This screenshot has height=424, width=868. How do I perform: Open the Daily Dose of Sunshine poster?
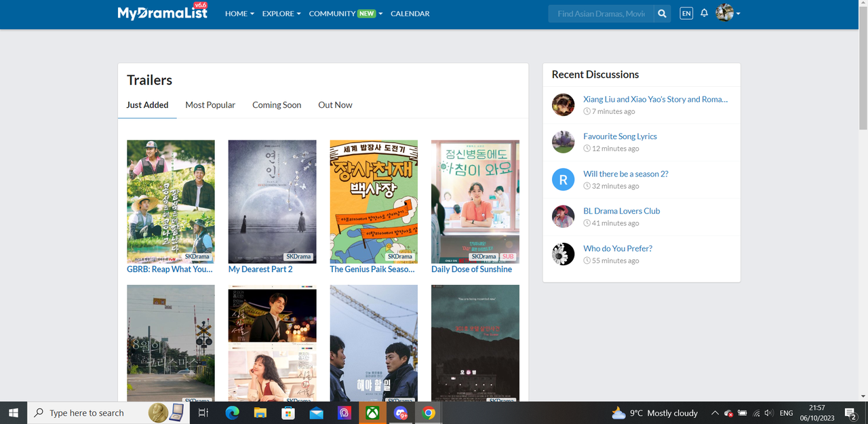[x=475, y=201]
